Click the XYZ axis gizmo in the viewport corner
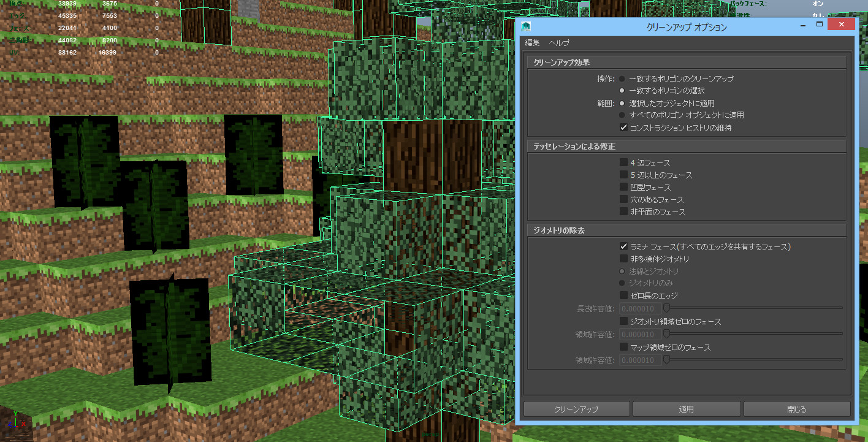This screenshot has width=868, height=442. (15, 421)
